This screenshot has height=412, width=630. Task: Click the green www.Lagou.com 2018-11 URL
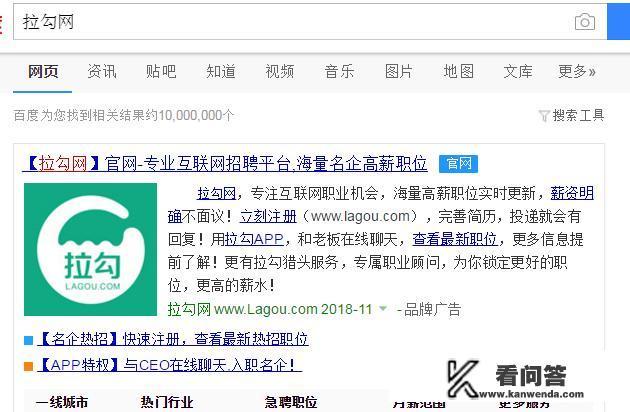click(x=293, y=309)
